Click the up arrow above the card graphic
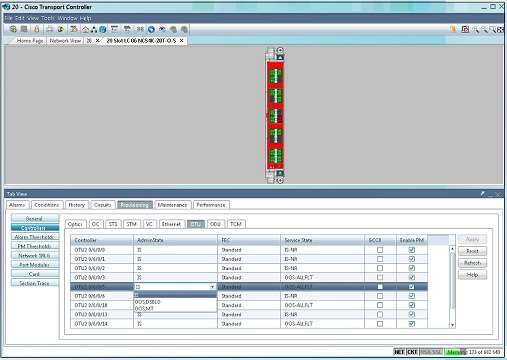Viewport: 507px width, 360px height. pyautogui.click(x=280, y=57)
